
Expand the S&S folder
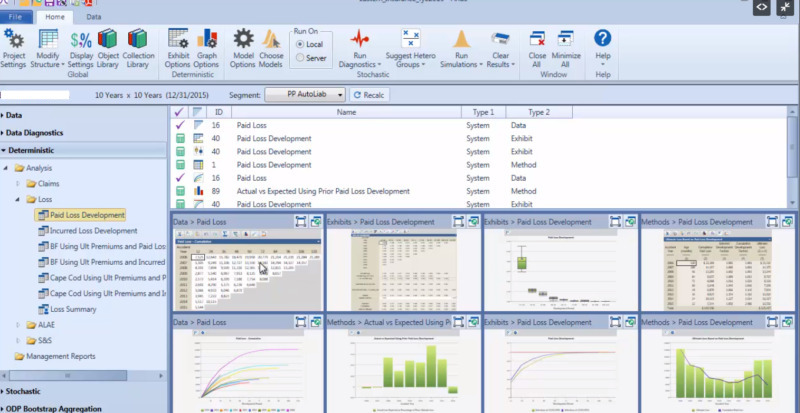pyautogui.click(x=18, y=341)
